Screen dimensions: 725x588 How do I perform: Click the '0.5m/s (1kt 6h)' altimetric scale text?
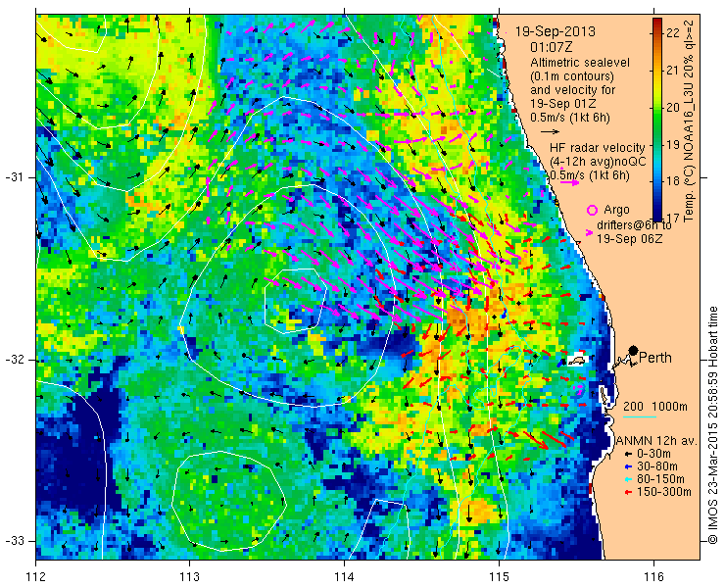[570, 118]
